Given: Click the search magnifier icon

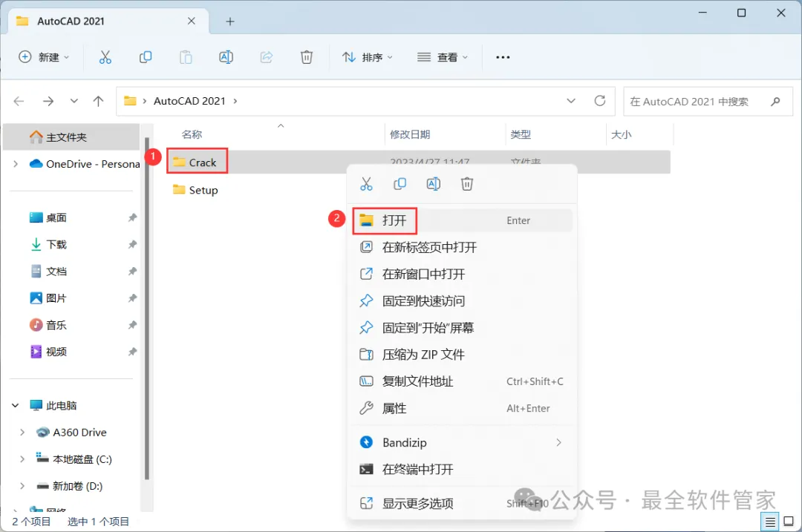Looking at the screenshot, I should pyautogui.click(x=775, y=101).
